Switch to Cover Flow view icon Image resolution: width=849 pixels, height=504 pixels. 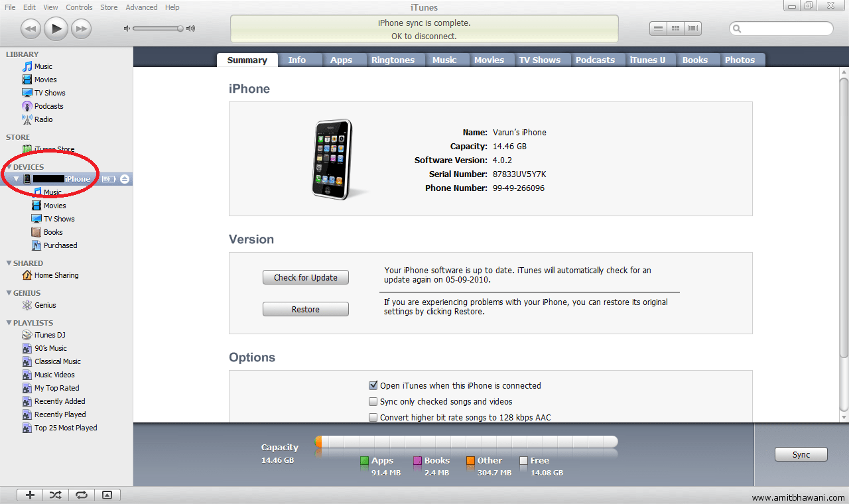[694, 29]
